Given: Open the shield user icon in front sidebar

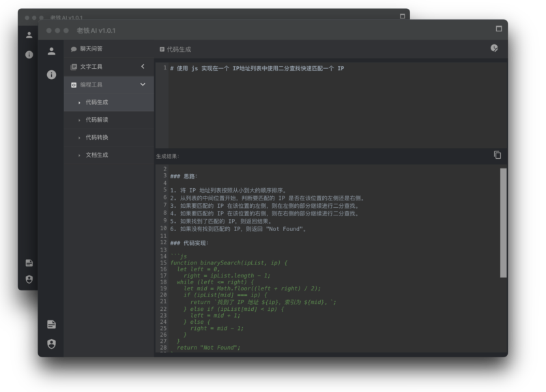Looking at the screenshot, I should tap(51, 344).
